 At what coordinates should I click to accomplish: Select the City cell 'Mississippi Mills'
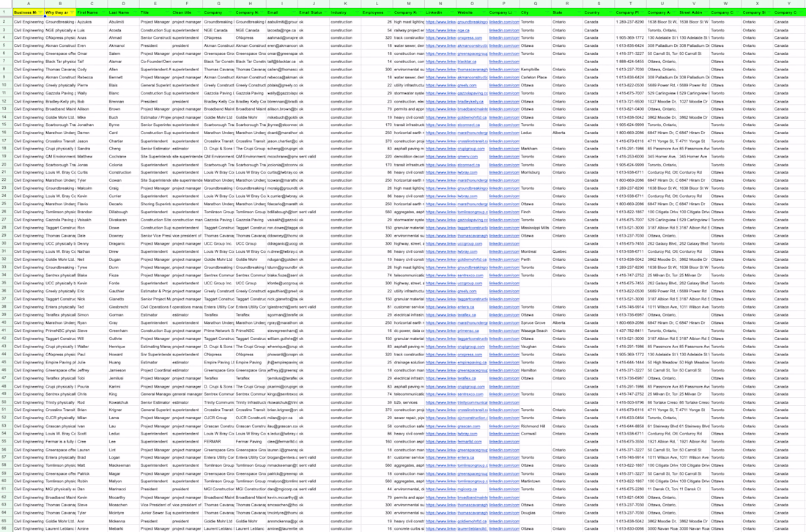click(535, 228)
